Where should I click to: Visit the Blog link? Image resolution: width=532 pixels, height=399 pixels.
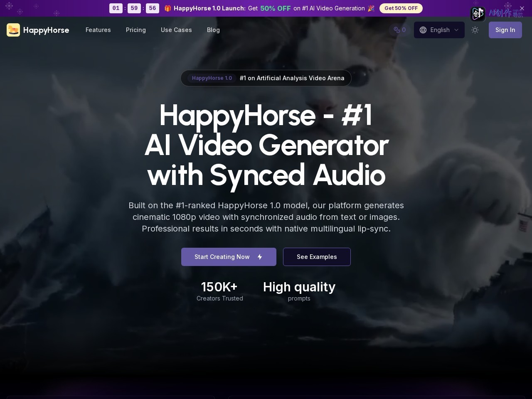213,30
